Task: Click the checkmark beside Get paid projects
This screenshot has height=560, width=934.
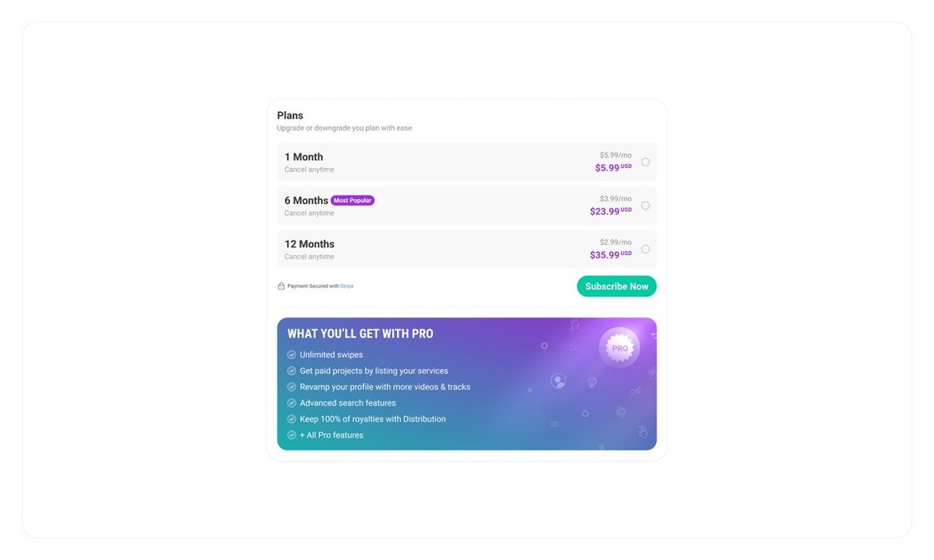Action: point(291,371)
